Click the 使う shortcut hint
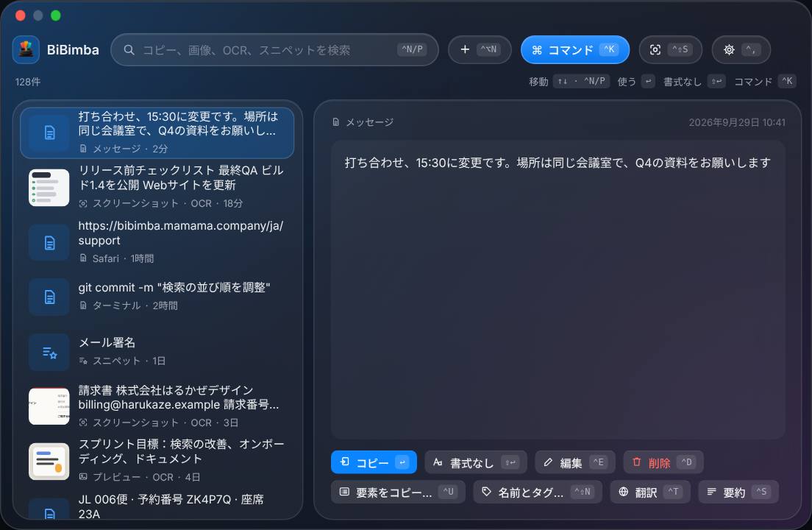Screen dimensions: 812x530 coord(636,81)
